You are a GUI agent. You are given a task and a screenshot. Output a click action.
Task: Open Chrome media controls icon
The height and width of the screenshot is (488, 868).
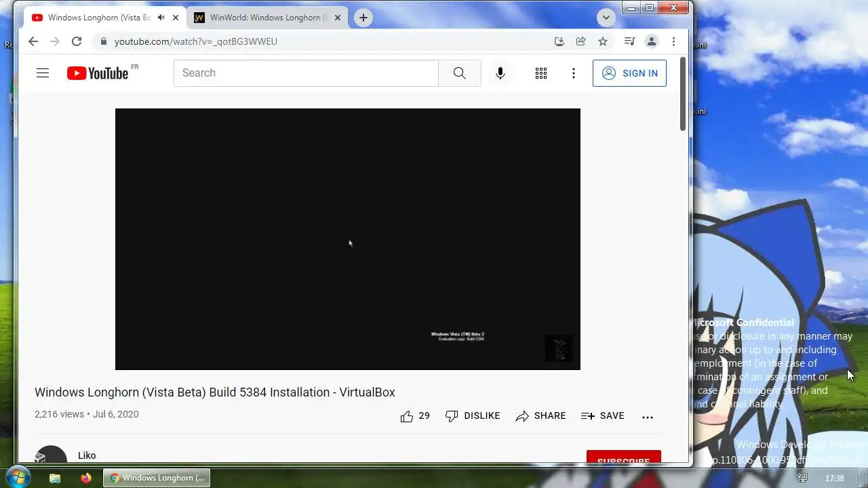(629, 41)
